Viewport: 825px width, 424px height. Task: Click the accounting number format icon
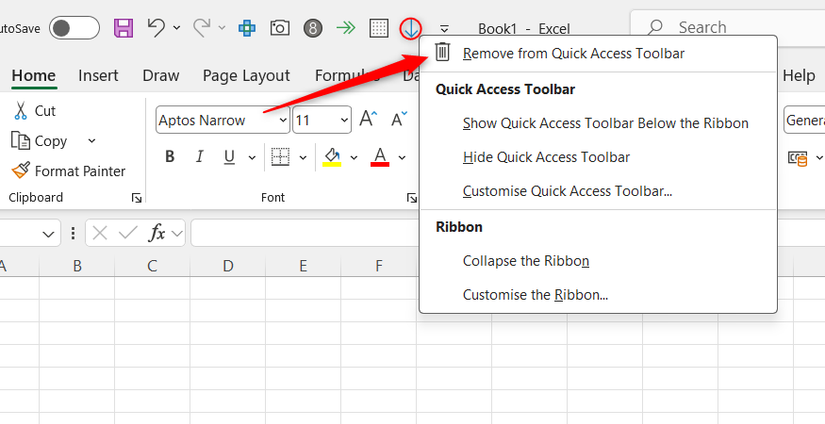click(x=797, y=157)
